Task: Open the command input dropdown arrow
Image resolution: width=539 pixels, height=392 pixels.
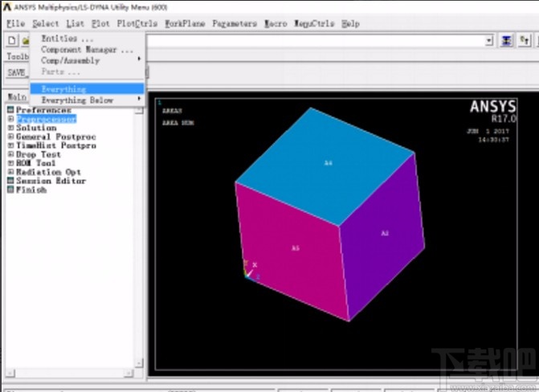Action: (x=488, y=40)
